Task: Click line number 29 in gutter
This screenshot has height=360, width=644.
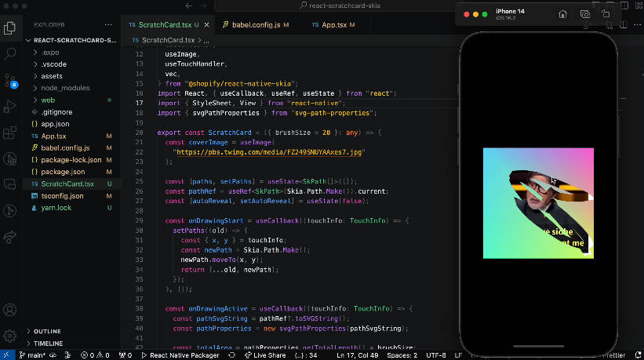Action: click(x=139, y=220)
